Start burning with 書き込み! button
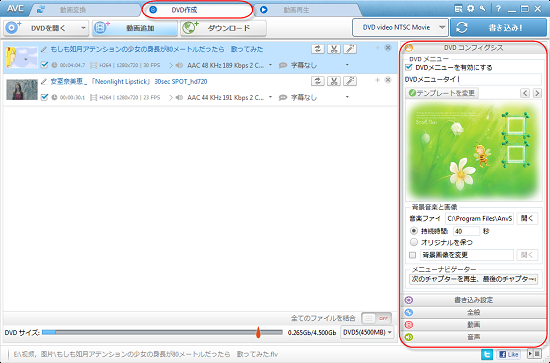The image size is (550, 363). (498, 28)
